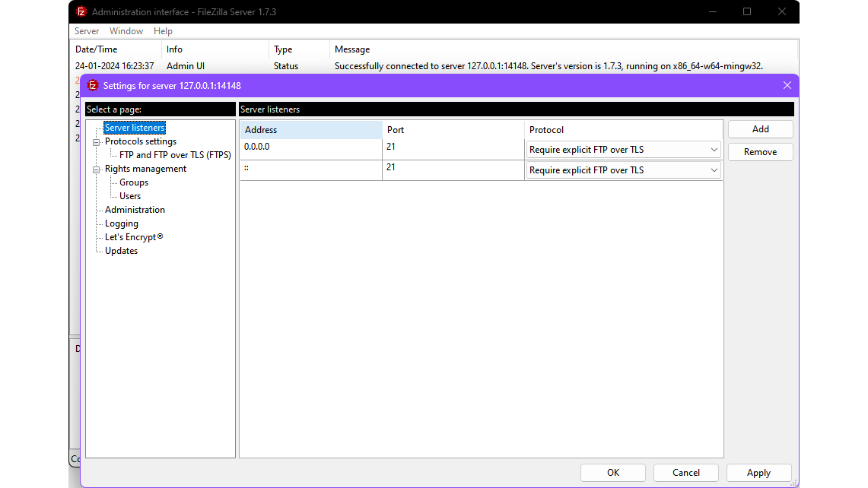Click port 21 cell of 0.0.0.0 row
This screenshot has width=868, height=488.
point(453,150)
